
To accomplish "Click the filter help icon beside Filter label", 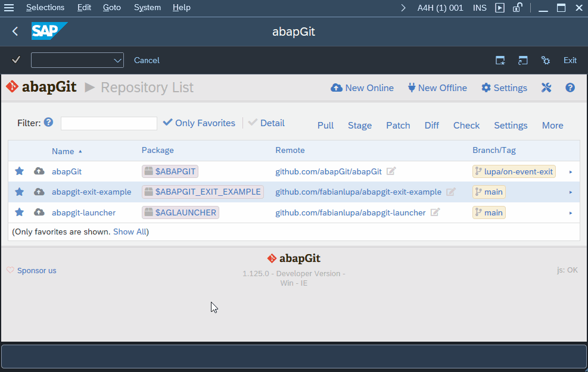I will coord(49,123).
